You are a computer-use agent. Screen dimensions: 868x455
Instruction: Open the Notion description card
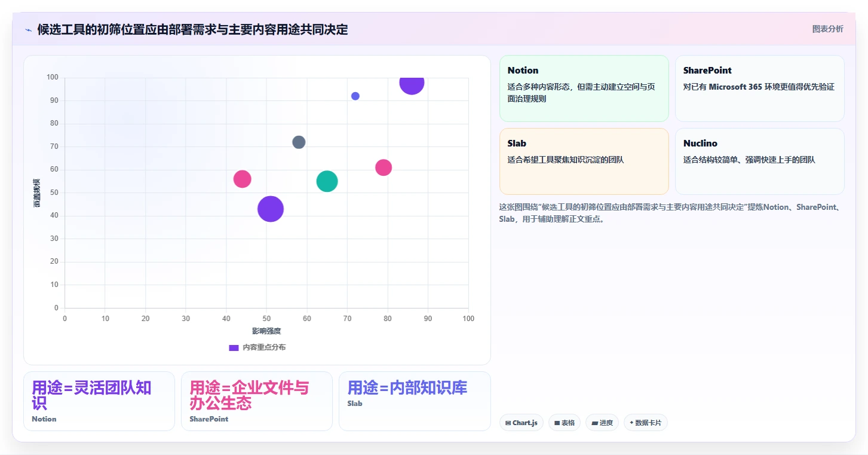584,88
